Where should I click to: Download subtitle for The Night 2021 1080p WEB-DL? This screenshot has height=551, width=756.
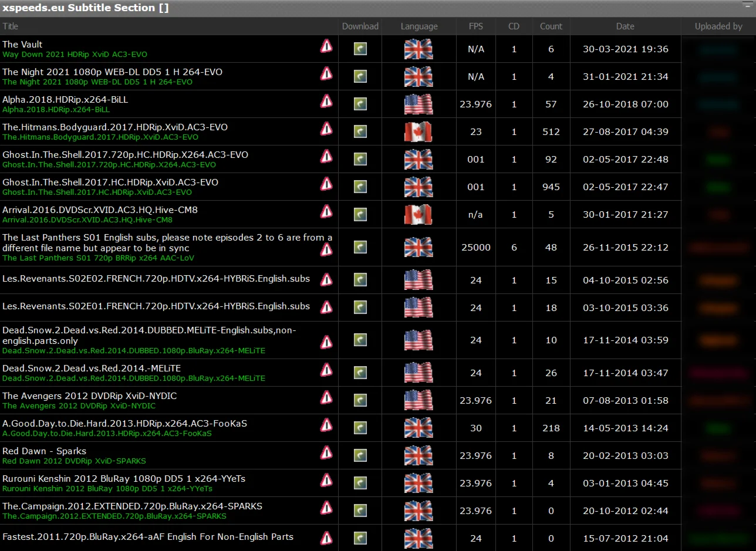[x=360, y=76]
